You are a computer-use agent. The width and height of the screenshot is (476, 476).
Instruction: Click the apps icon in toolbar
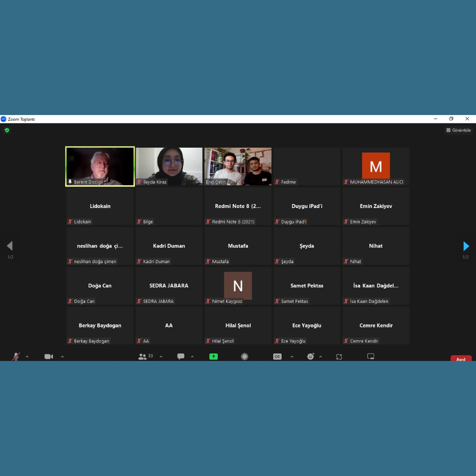[x=339, y=357]
